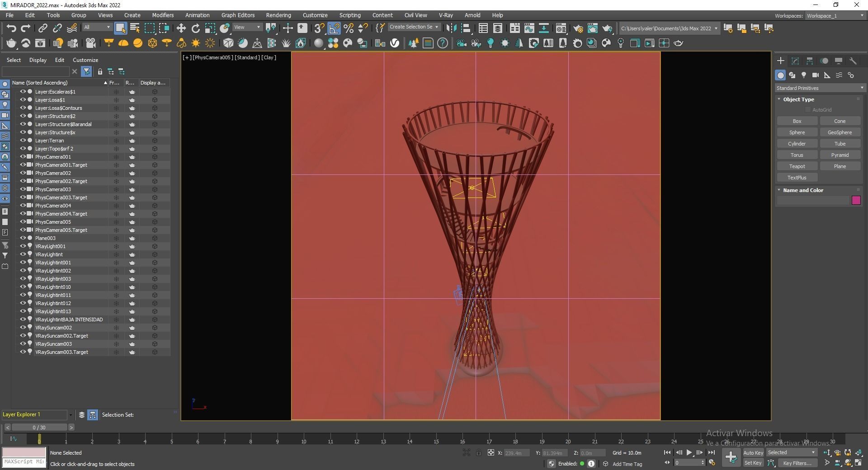This screenshot has width=868, height=470.
Task: Click the scene explorer search field
Action: point(36,71)
